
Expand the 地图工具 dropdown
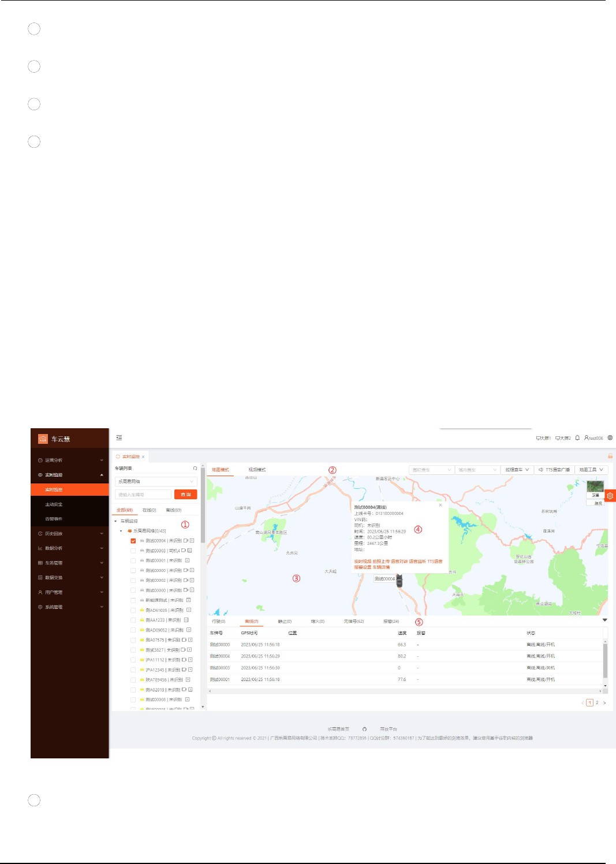click(591, 470)
